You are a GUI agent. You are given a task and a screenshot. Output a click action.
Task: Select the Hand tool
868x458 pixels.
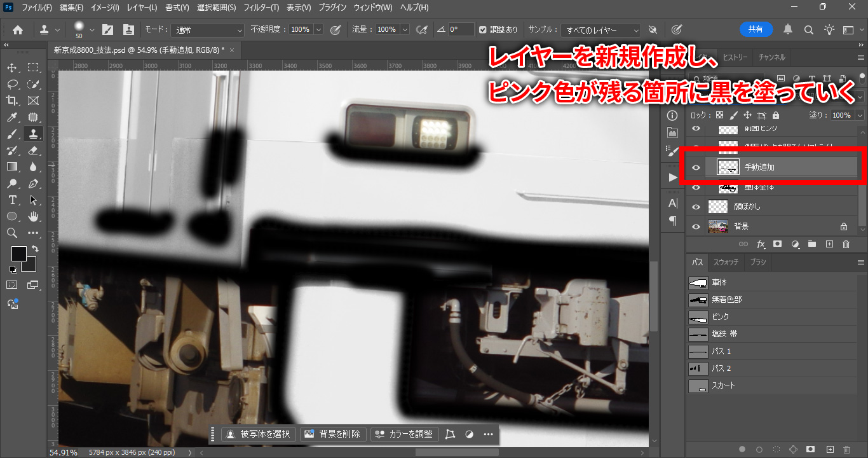[33, 216]
